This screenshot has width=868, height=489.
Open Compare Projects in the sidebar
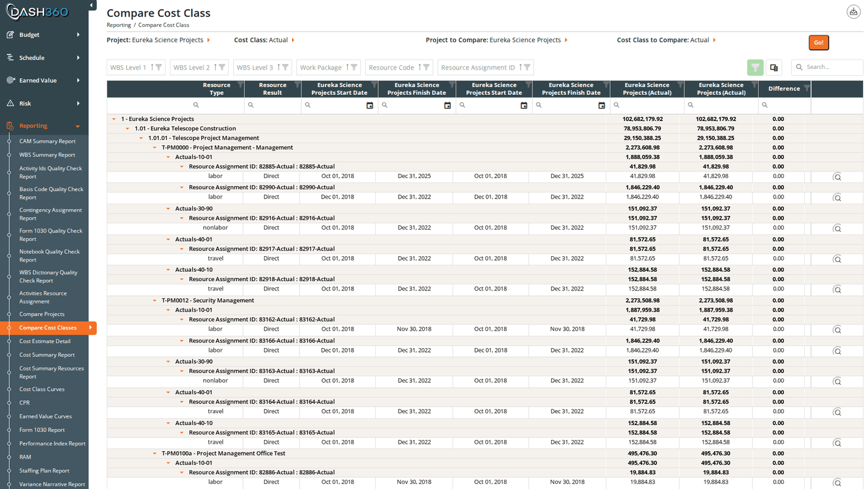[42, 315]
